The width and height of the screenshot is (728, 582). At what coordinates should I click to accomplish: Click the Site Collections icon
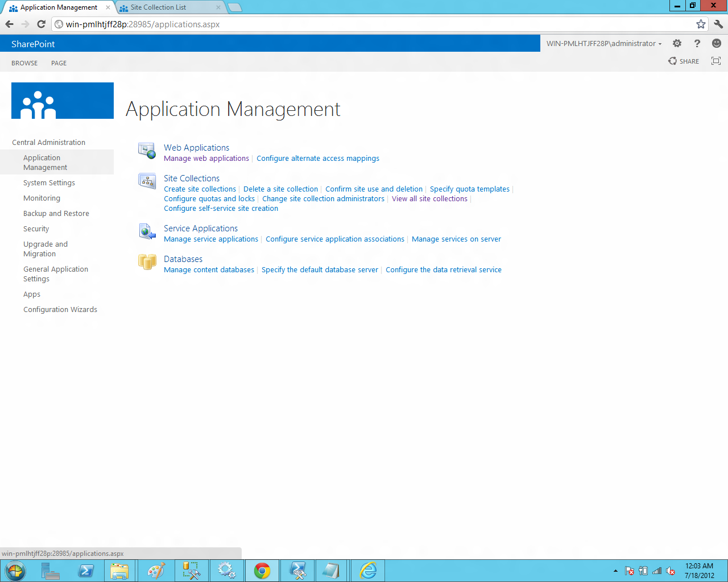(147, 181)
